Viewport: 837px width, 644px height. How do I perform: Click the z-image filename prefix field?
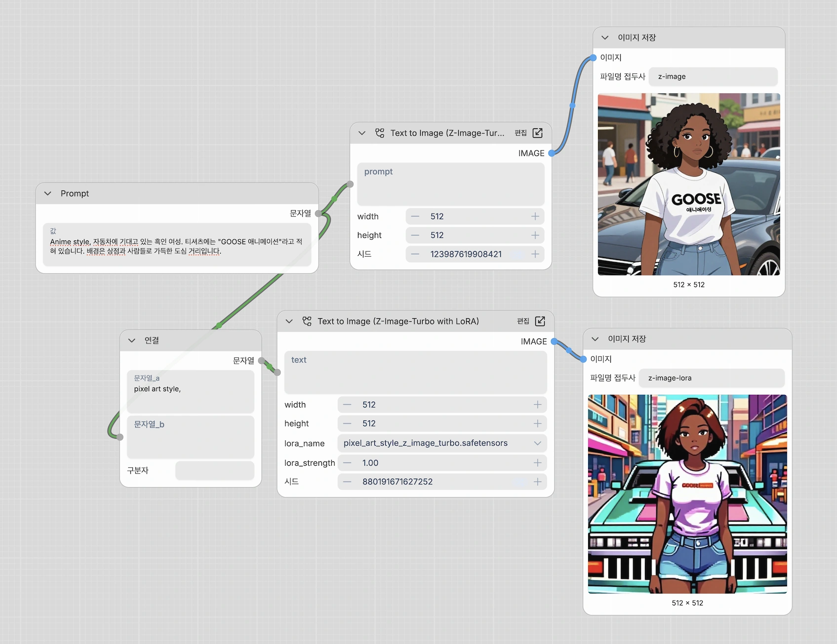tap(714, 76)
